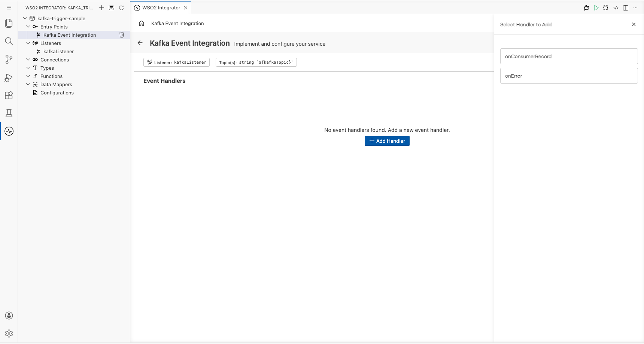Open the Explorer files view
Screen dimensions: 644x344
[x=9, y=23]
